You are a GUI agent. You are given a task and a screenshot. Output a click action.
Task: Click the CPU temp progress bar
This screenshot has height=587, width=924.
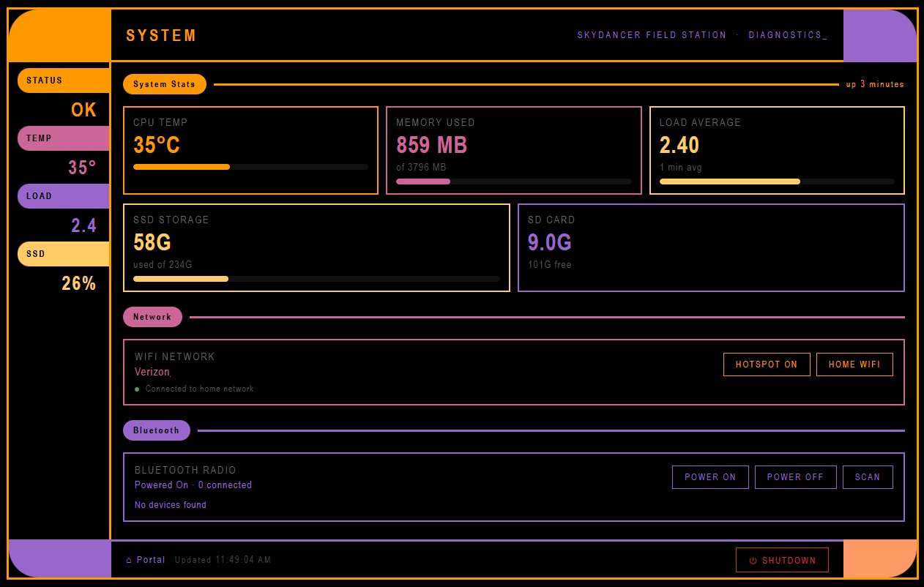[250, 167]
